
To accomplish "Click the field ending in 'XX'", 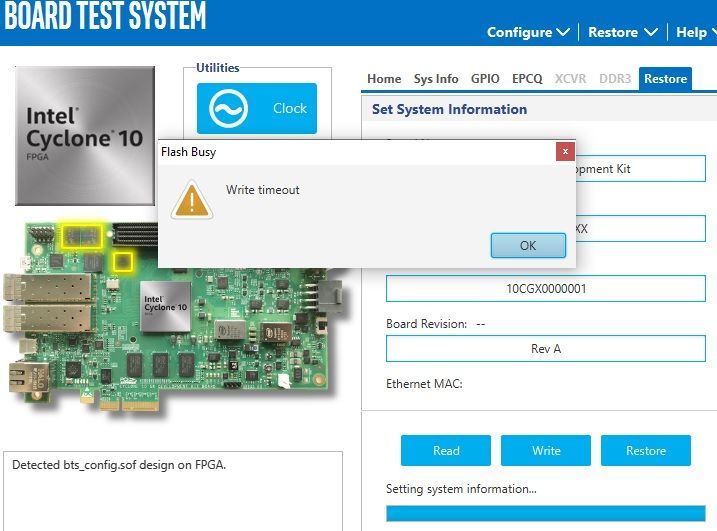I will coord(640,229).
